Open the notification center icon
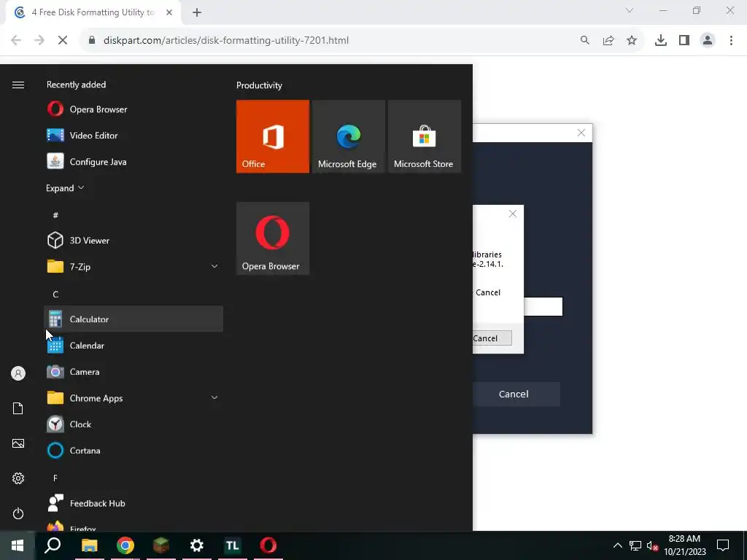 [x=723, y=545]
